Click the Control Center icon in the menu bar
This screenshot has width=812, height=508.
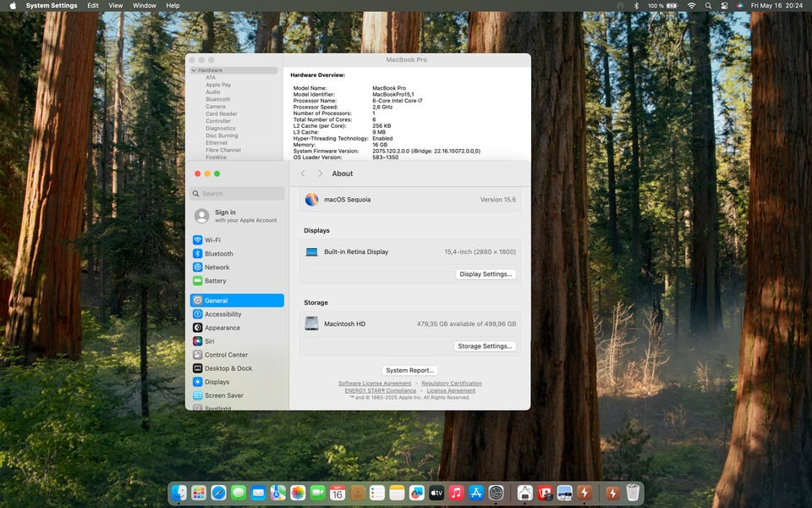click(724, 6)
